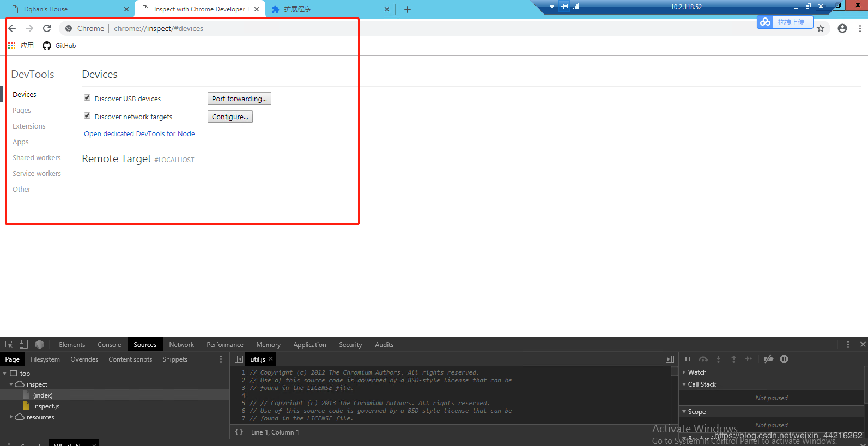The width and height of the screenshot is (868, 446).
Task: Click the Port forwarding button
Action: coord(239,99)
